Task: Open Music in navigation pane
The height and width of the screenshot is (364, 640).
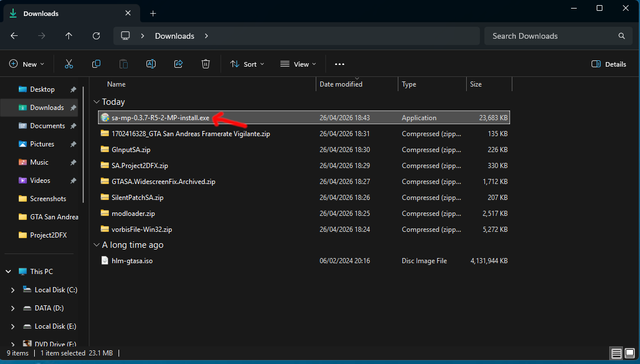Action: pyautogui.click(x=39, y=162)
